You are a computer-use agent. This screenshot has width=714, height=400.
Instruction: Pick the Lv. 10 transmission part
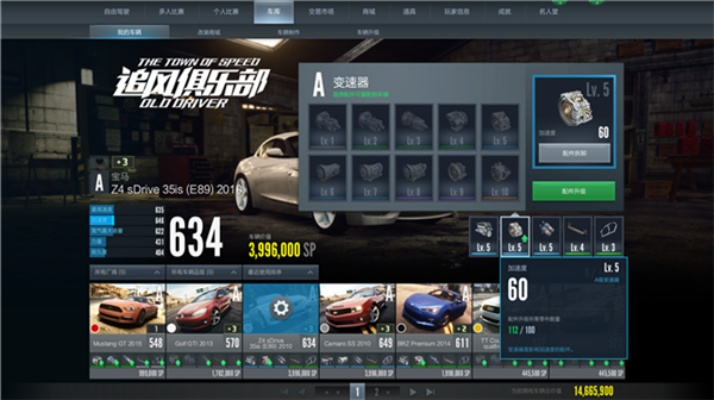[499, 175]
